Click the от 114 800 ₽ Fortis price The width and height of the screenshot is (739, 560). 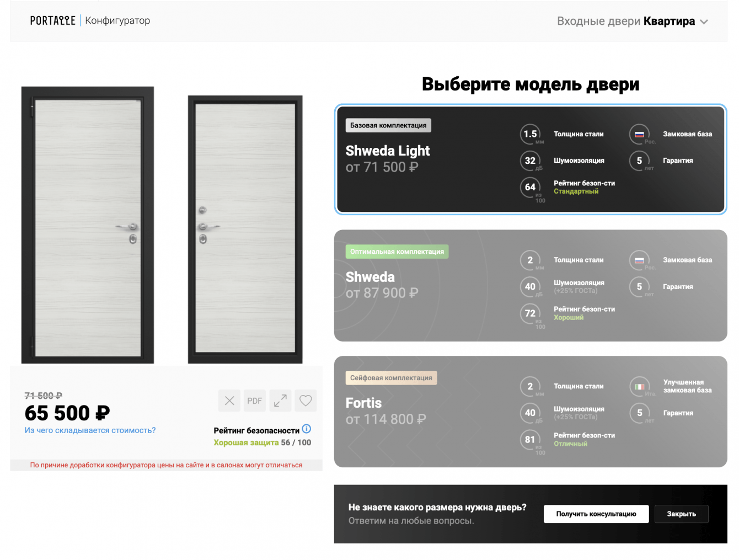pos(385,419)
